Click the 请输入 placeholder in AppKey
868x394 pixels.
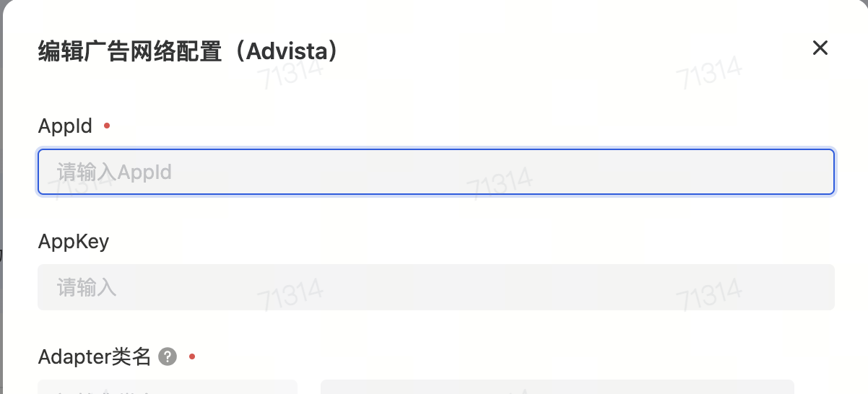click(87, 288)
